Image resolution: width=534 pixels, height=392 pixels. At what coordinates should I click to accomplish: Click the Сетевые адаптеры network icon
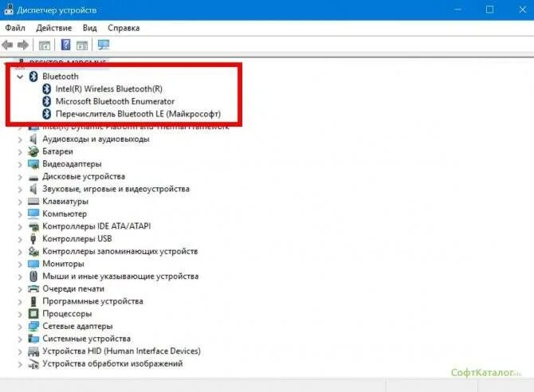(33, 327)
